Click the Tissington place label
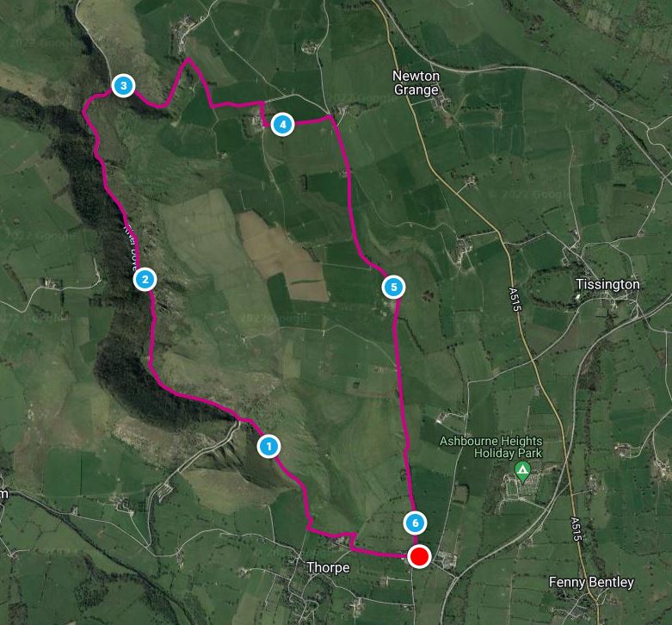 coord(607,284)
